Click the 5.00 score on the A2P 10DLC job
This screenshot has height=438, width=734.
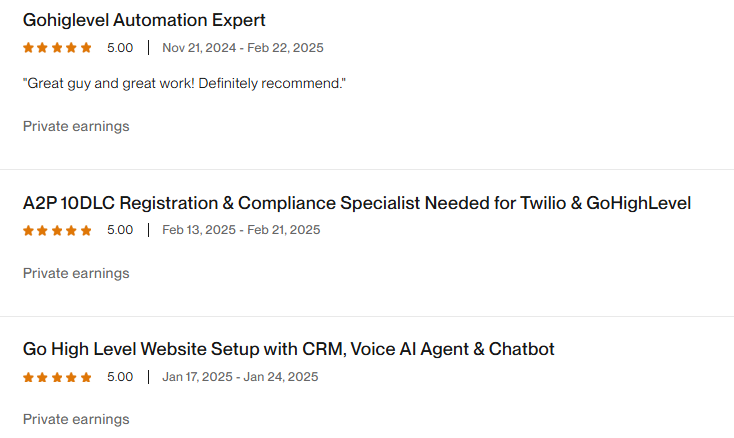coord(120,230)
